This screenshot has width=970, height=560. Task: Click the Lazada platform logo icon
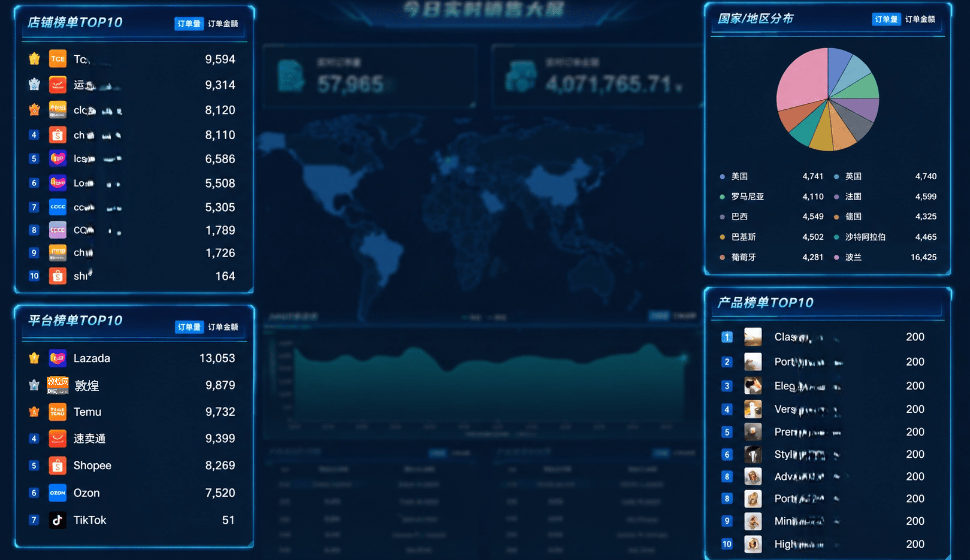57,359
